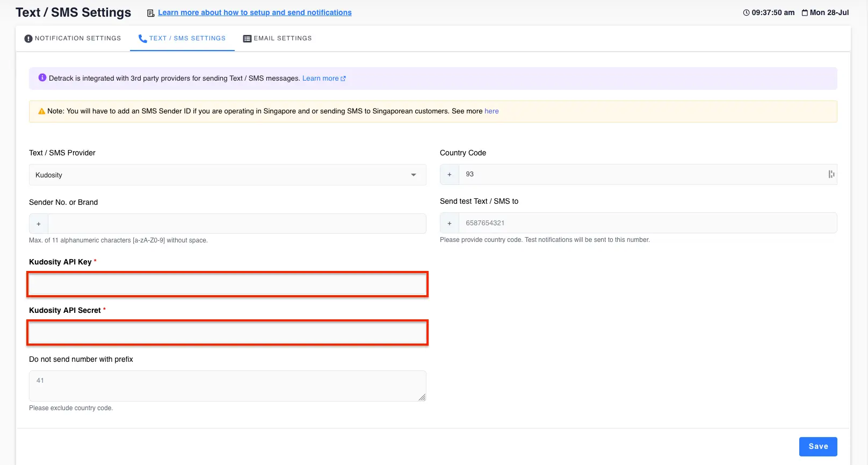Click the clock icon next to the time
The height and width of the screenshot is (465, 868).
[746, 12]
